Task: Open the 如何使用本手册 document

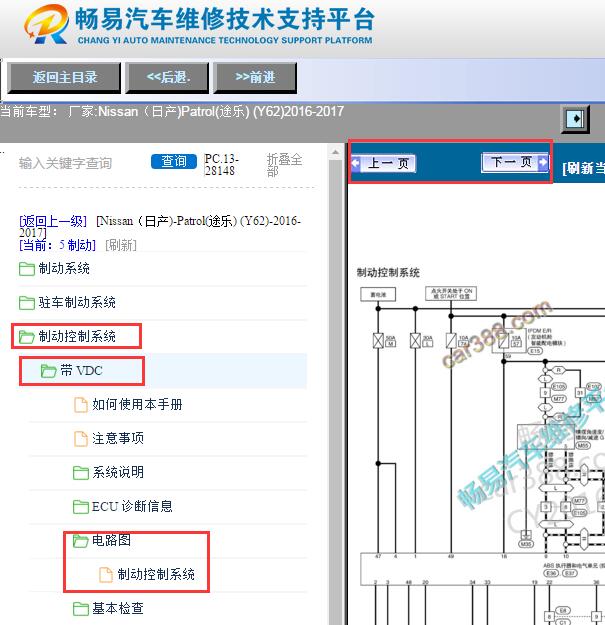Action: [x=138, y=405]
